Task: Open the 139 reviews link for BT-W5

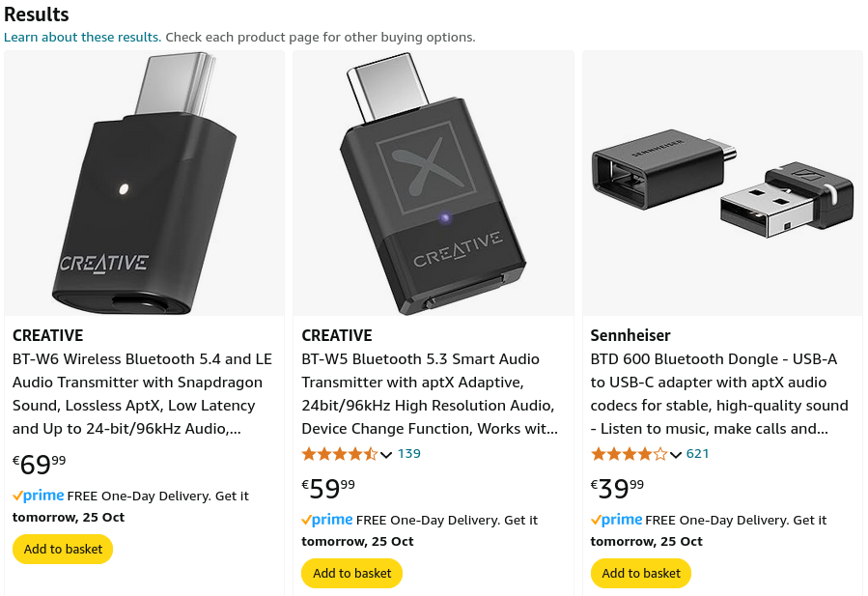Action: click(x=408, y=453)
